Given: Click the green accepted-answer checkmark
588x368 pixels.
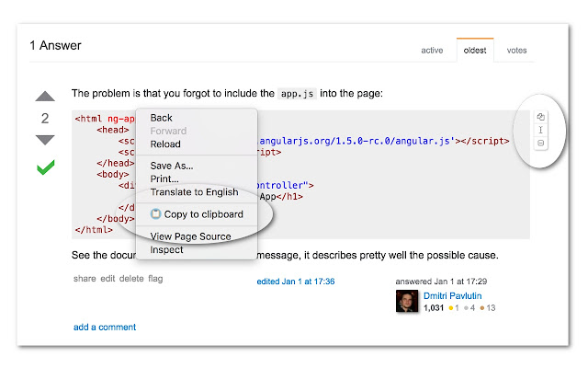Looking at the screenshot, I should tap(46, 167).
